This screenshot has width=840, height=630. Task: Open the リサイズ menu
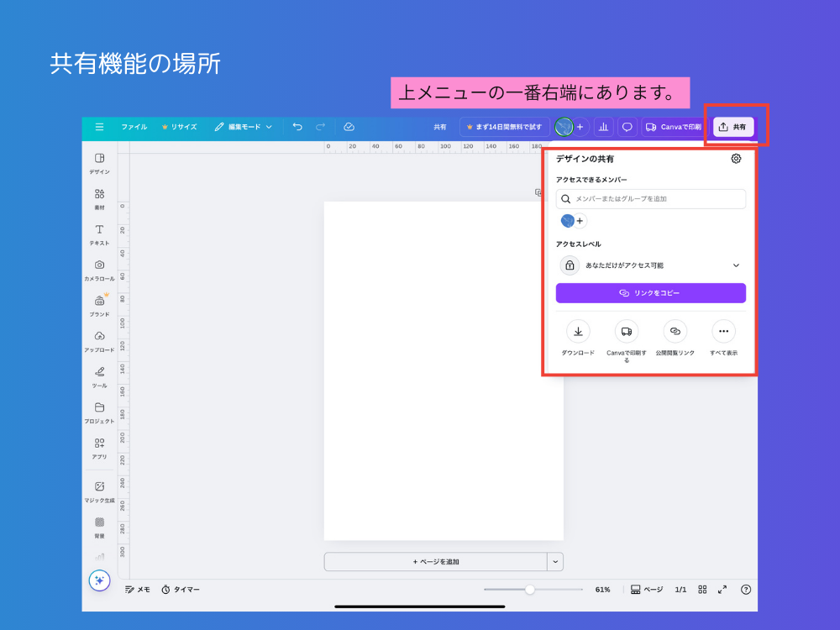click(180, 127)
